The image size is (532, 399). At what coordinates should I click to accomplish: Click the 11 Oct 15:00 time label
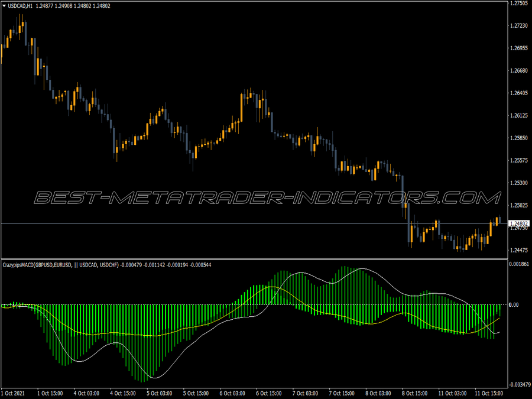pyautogui.click(x=489, y=393)
